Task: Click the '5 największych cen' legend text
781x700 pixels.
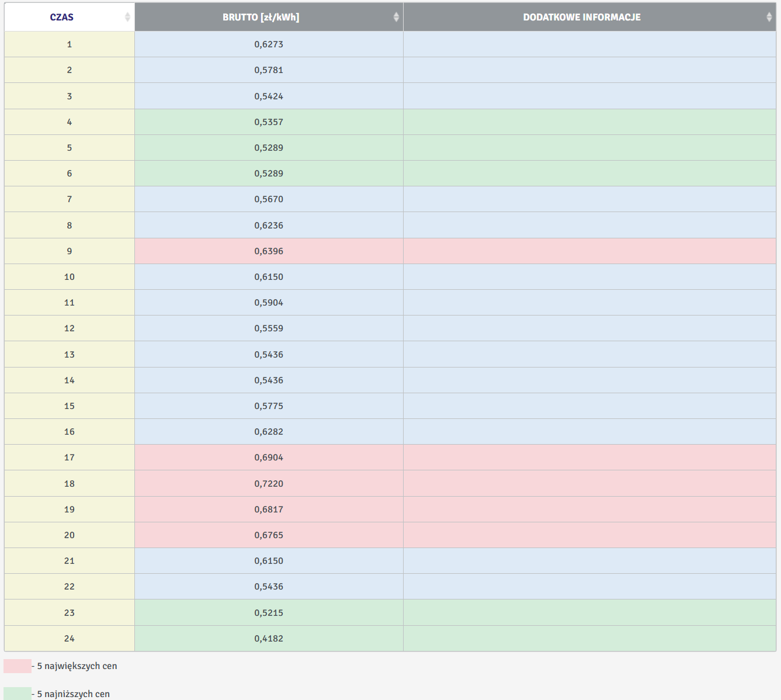Action: (77, 666)
